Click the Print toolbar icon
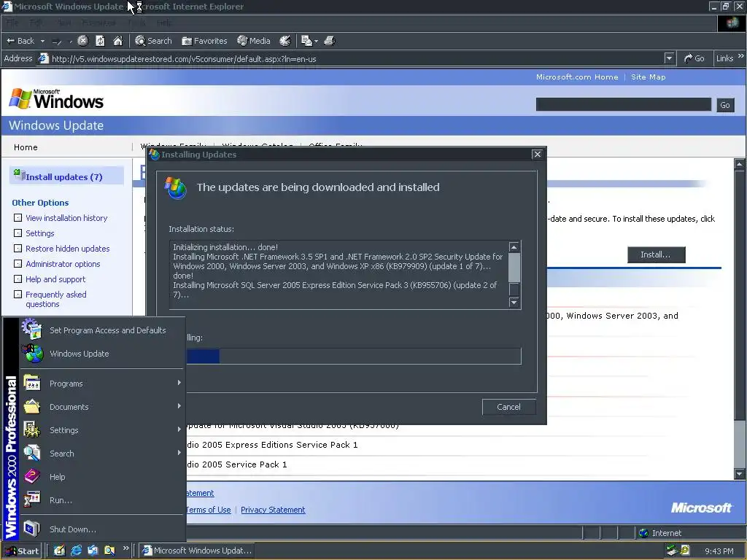Image resolution: width=747 pixels, height=560 pixels. coord(329,41)
